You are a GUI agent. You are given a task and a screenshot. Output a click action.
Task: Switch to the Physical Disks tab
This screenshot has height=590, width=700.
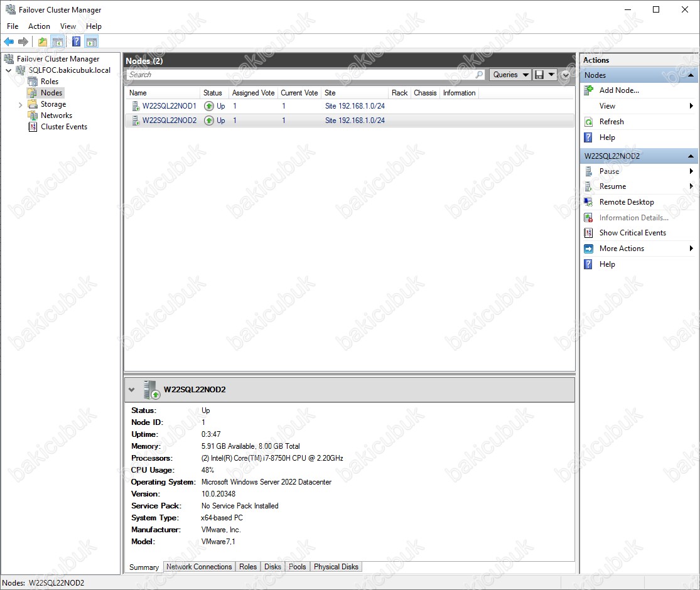(x=336, y=567)
